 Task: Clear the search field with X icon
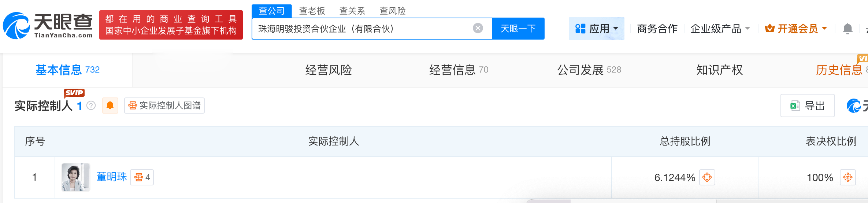tap(478, 28)
